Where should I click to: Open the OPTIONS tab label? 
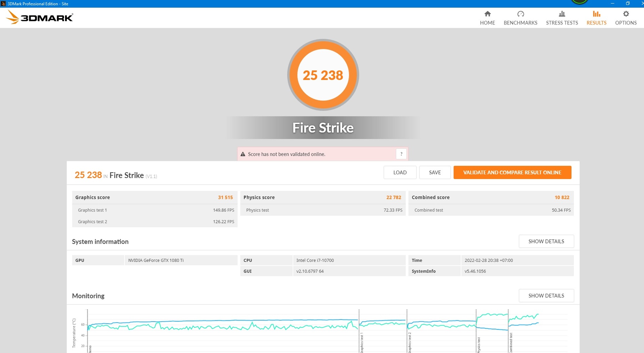[x=626, y=23]
